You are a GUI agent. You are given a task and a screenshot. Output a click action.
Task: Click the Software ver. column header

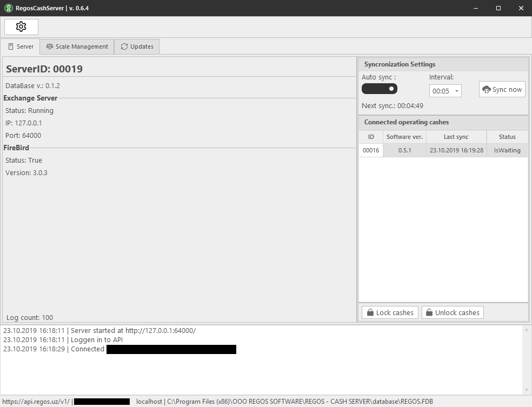(x=404, y=137)
